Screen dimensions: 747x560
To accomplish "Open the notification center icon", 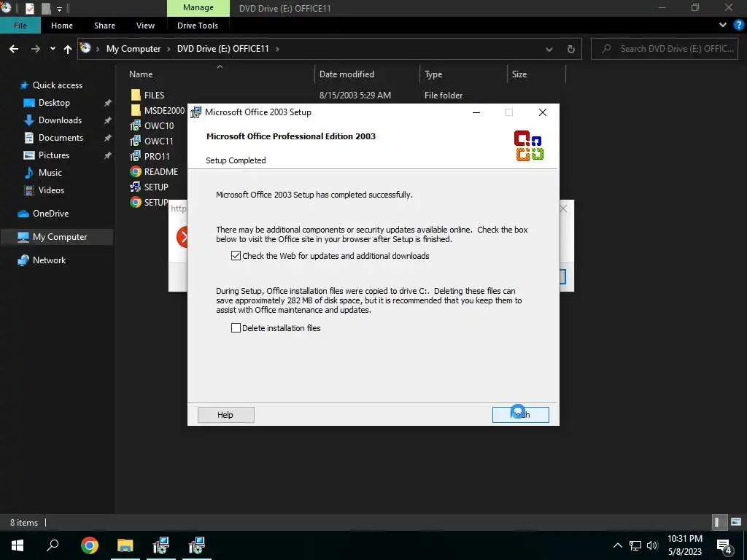I will click(x=724, y=546).
